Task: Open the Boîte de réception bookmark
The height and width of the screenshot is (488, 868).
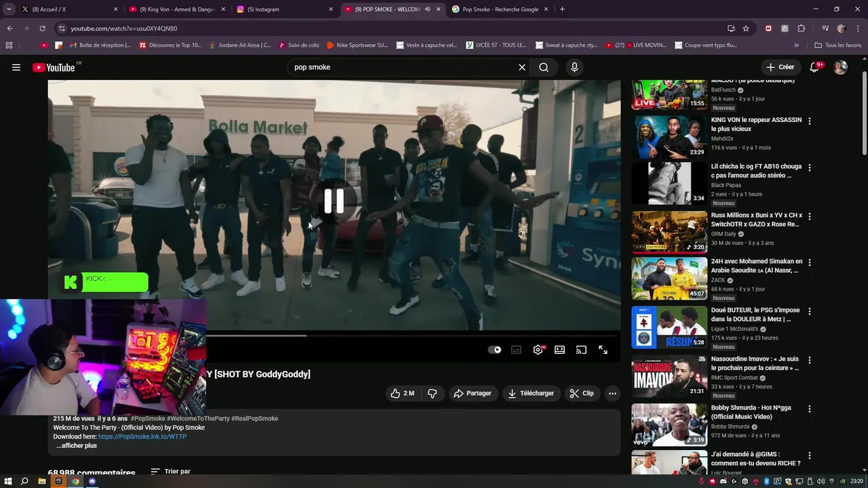Action: [99, 45]
